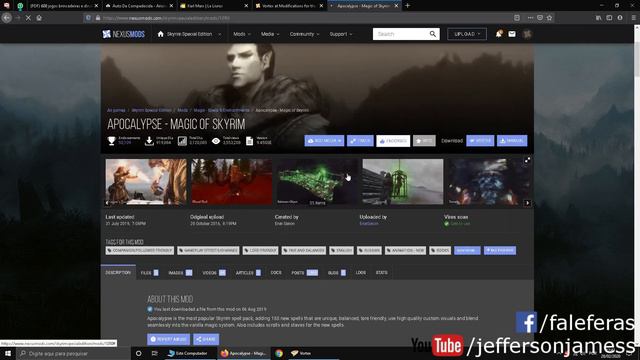This screenshot has height=360, width=640.
Task: Open the Videos tab
Action: [x=214, y=273]
